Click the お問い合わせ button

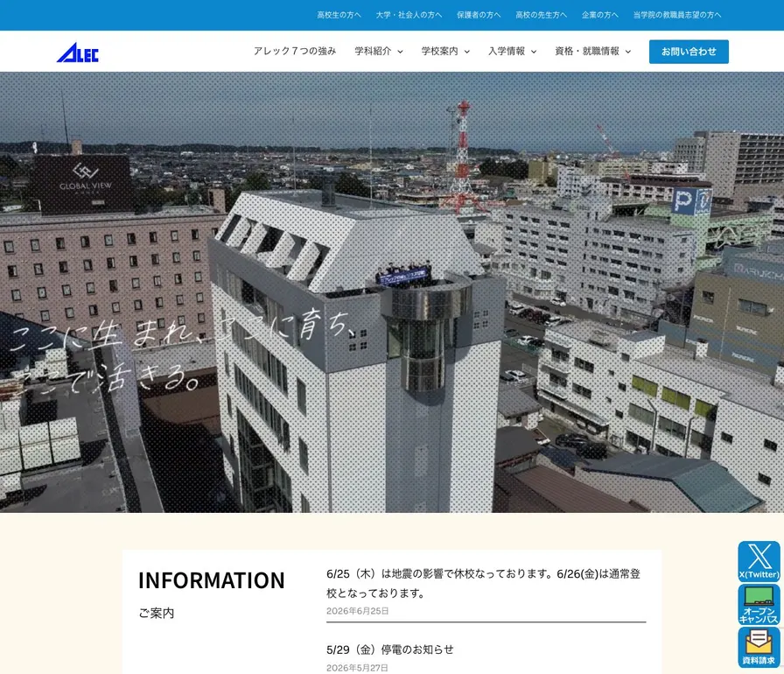click(x=689, y=52)
